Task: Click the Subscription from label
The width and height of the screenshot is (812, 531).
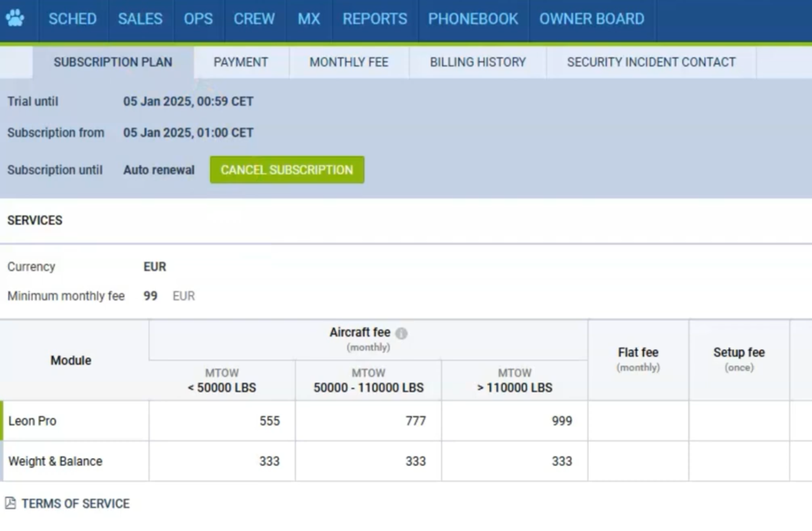Action: click(x=56, y=133)
